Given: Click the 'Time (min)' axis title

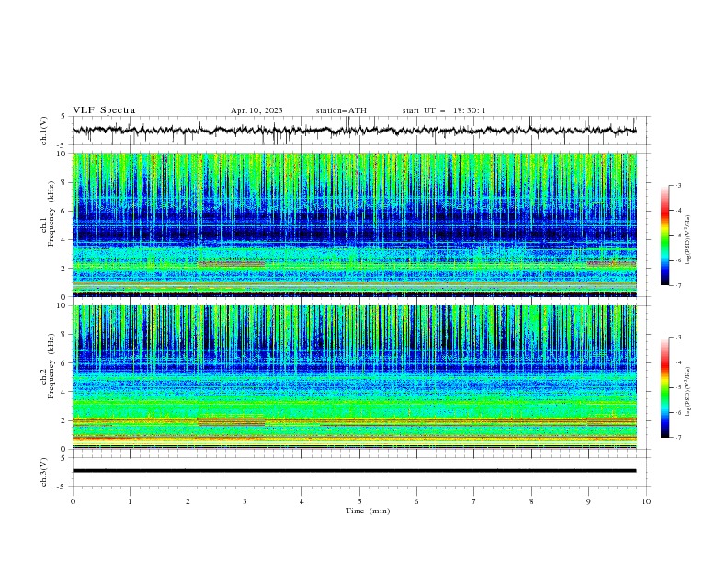Looking at the screenshot, I should (x=368, y=511).
